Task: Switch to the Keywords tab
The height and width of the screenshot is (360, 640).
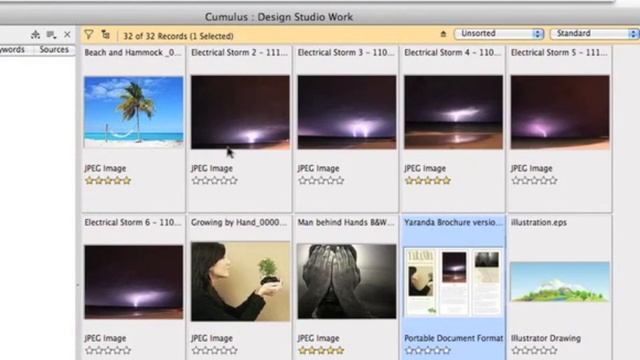Action: tap(12, 49)
